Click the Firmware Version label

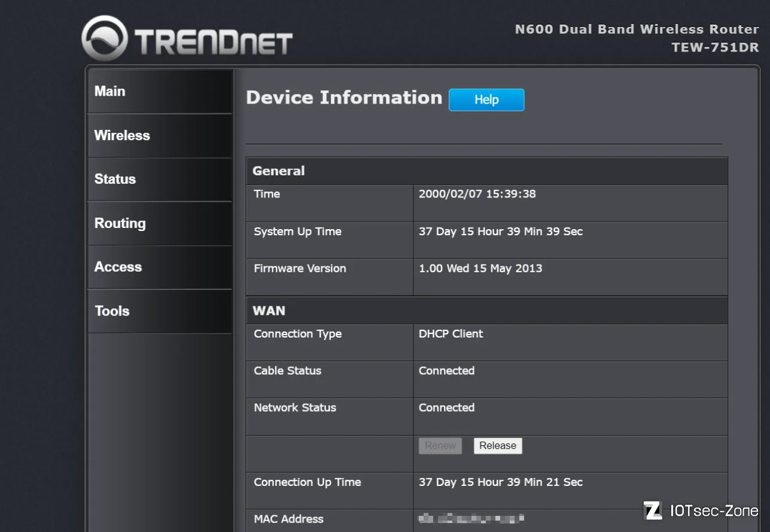tap(300, 269)
